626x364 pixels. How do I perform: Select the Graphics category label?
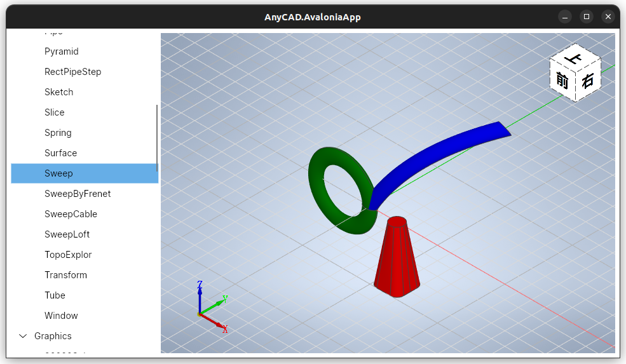pyautogui.click(x=53, y=337)
